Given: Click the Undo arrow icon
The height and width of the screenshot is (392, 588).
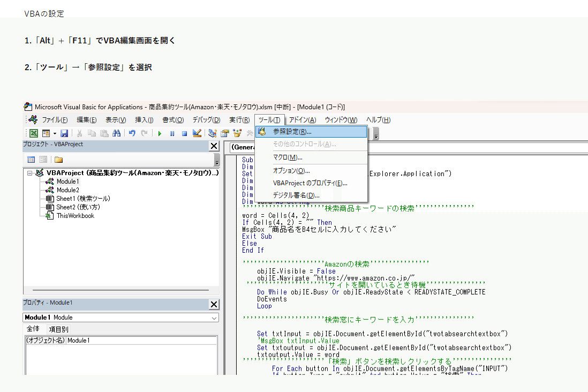Looking at the screenshot, I should pyautogui.click(x=132, y=133).
